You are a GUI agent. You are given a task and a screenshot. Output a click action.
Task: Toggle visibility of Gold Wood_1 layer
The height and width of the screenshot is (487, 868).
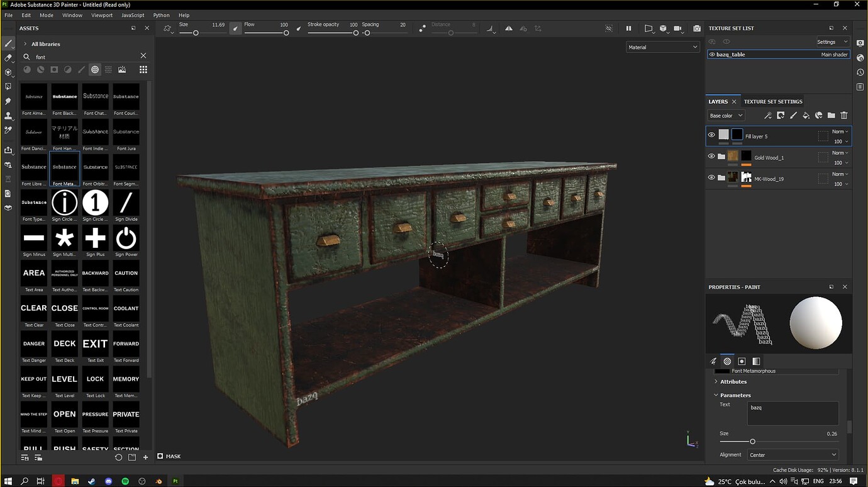tap(711, 156)
